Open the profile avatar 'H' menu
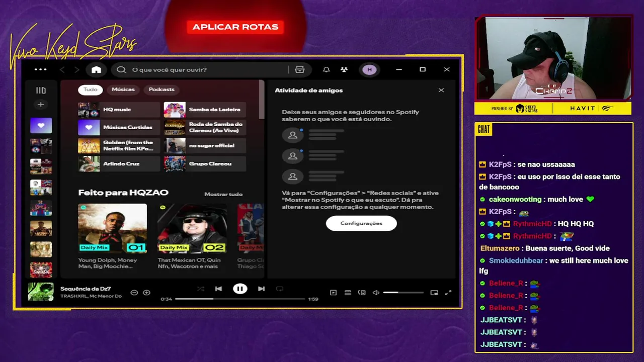644x362 pixels. point(369,70)
